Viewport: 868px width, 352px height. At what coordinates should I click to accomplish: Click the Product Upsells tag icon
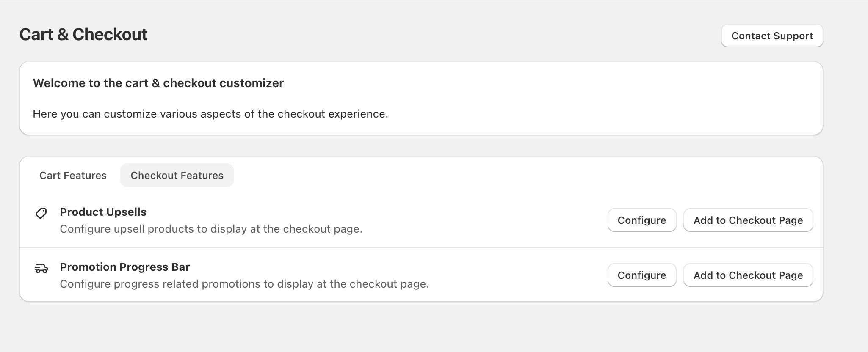tap(41, 213)
